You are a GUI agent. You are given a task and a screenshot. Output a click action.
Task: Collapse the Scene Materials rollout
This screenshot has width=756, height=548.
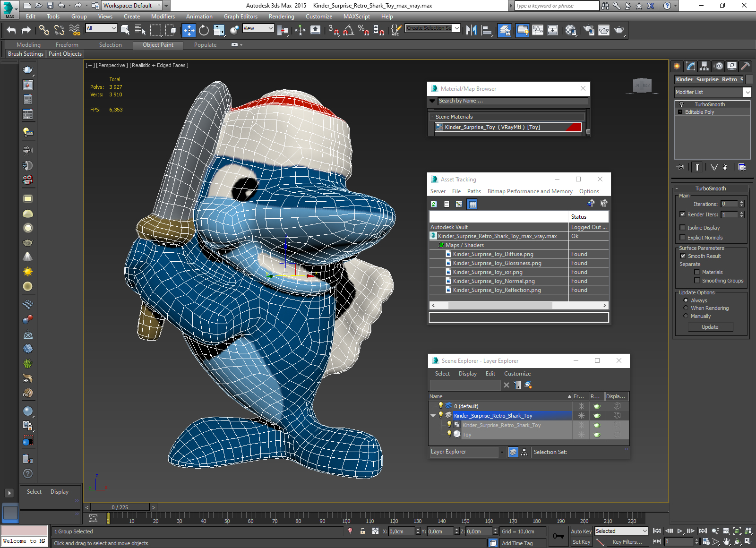coord(432,117)
